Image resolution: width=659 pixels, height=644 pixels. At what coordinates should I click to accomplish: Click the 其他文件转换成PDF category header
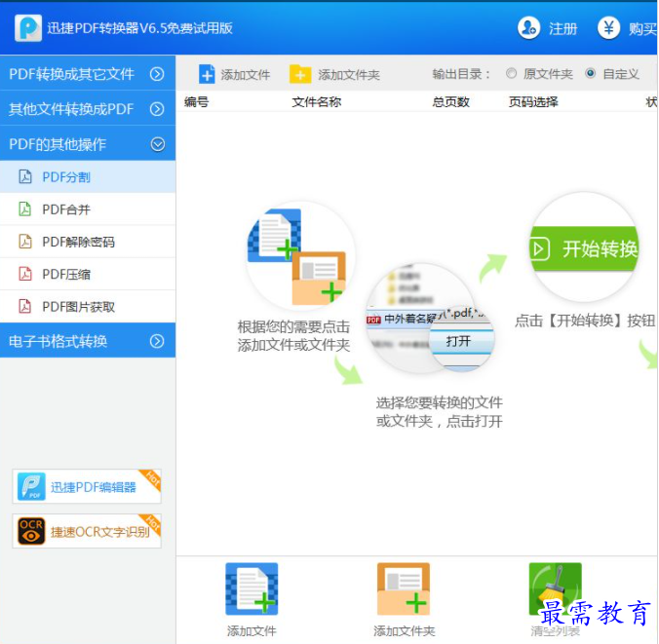88,108
